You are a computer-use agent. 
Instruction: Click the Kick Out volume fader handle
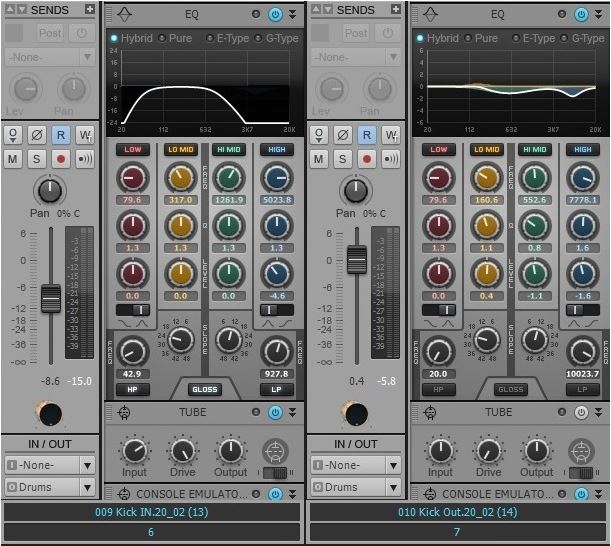pos(357,260)
